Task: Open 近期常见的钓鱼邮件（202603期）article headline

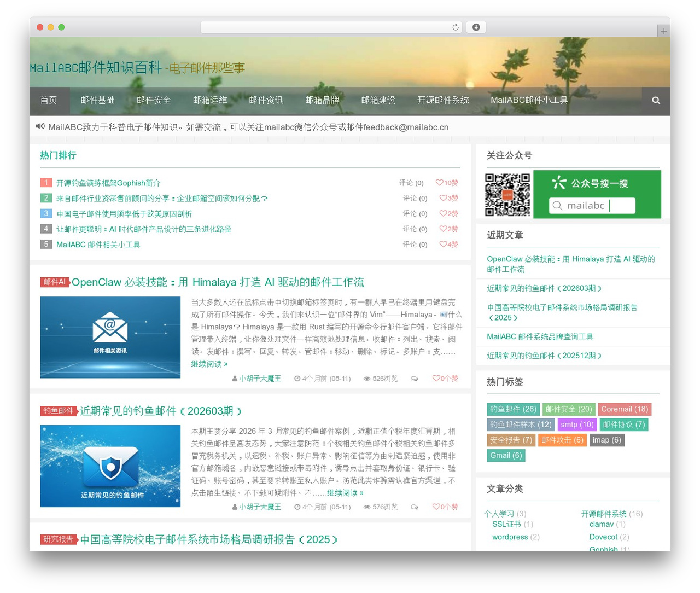Action: [x=160, y=411]
